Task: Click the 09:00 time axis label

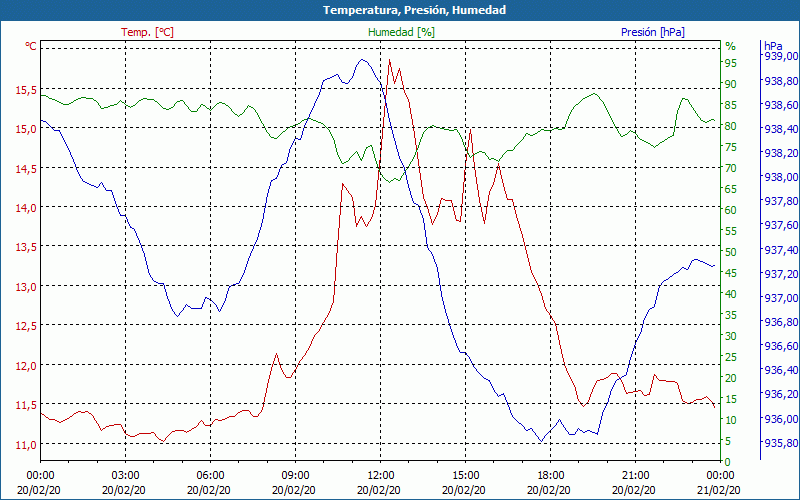Action: coord(295,476)
